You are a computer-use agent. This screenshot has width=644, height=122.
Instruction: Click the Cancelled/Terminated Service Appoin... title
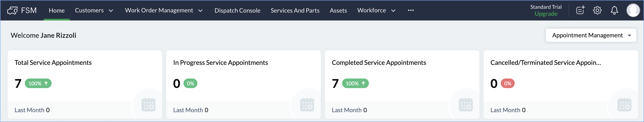546,63
